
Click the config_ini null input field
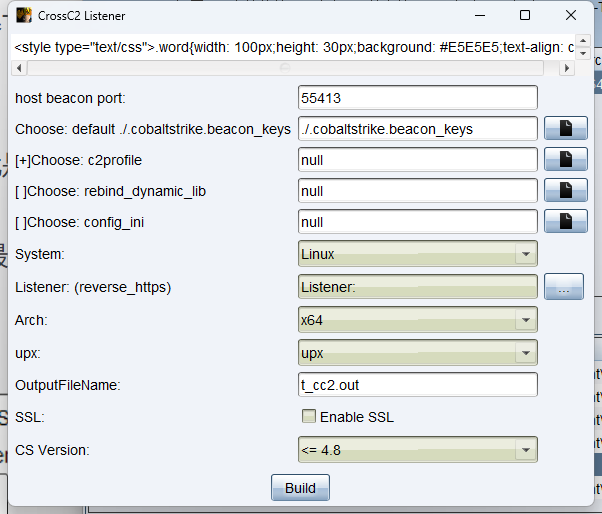click(418, 222)
